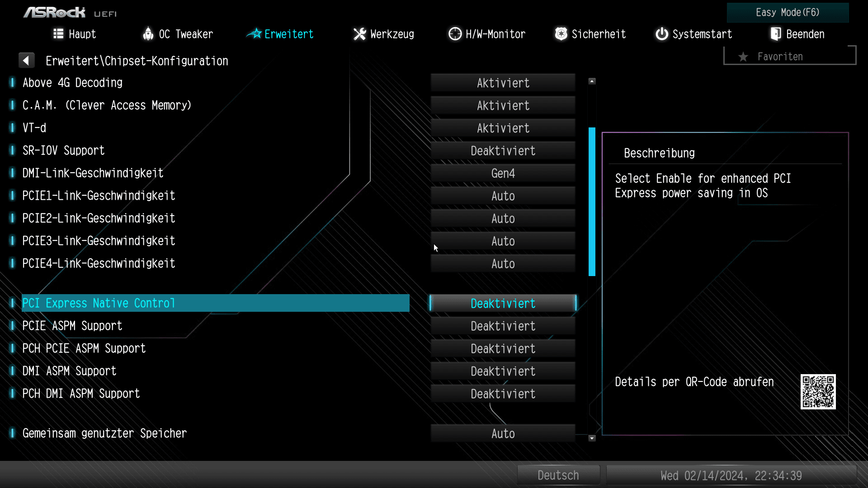Open Gemeinsam genutzter Speicher Auto dropdown
The width and height of the screenshot is (868, 488).
(x=503, y=434)
